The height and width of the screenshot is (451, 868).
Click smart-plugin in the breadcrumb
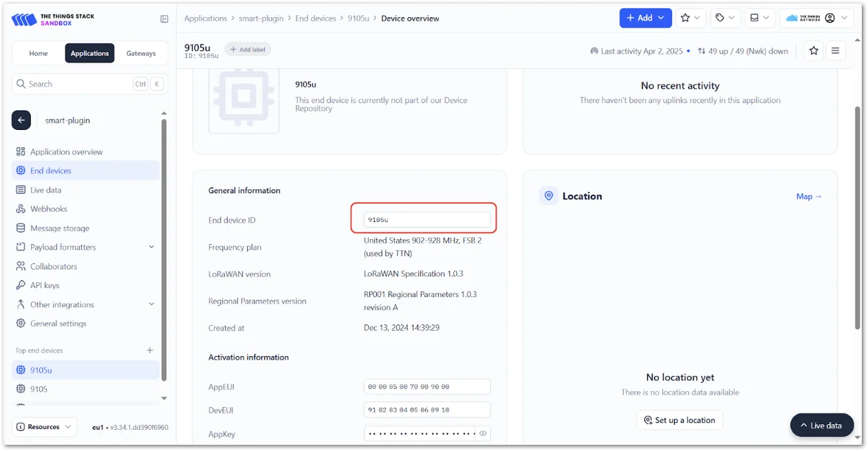pos(261,19)
